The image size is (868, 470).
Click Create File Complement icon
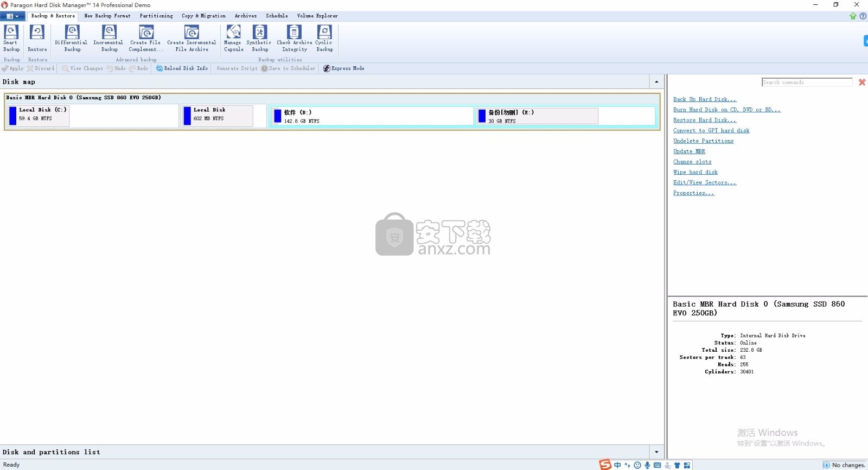tap(145, 38)
